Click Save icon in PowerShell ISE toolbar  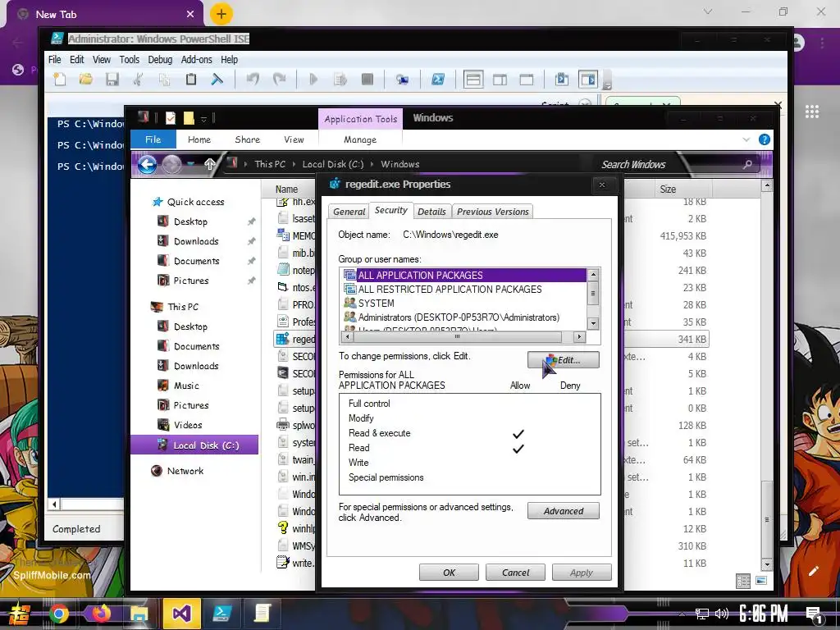[x=112, y=80]
